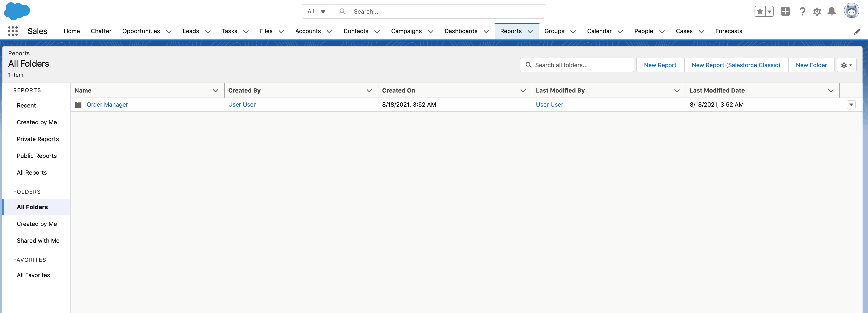Click the New Folder button

[x=811, y=65]
